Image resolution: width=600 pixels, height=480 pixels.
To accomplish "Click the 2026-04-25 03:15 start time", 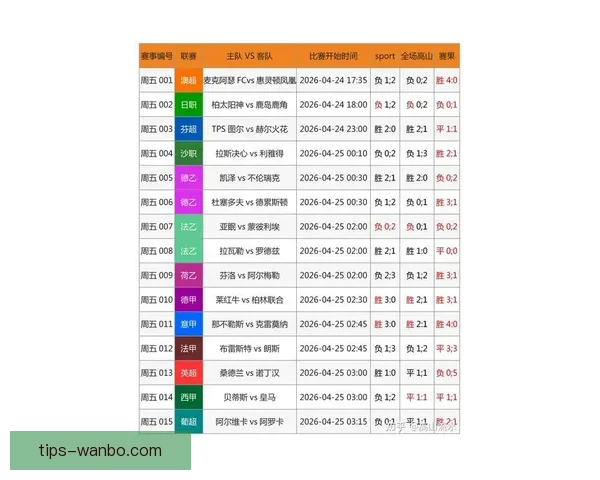I will click(333, 422).
